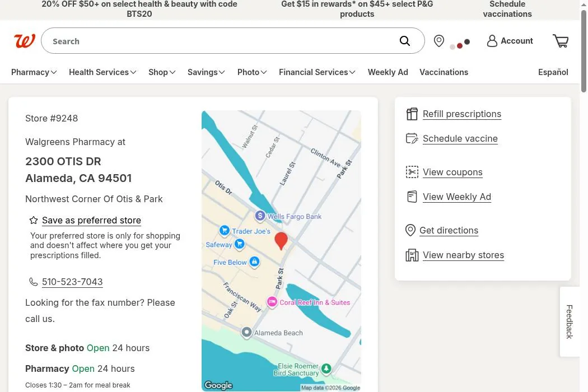588x392 pixels.
Task: Open the Refill prescriptions link
Action: 461,114
